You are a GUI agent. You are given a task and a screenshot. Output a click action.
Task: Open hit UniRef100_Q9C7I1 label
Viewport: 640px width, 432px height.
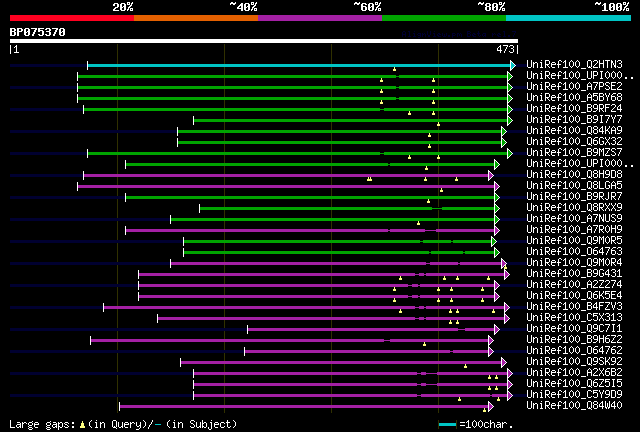coord(574,329)
